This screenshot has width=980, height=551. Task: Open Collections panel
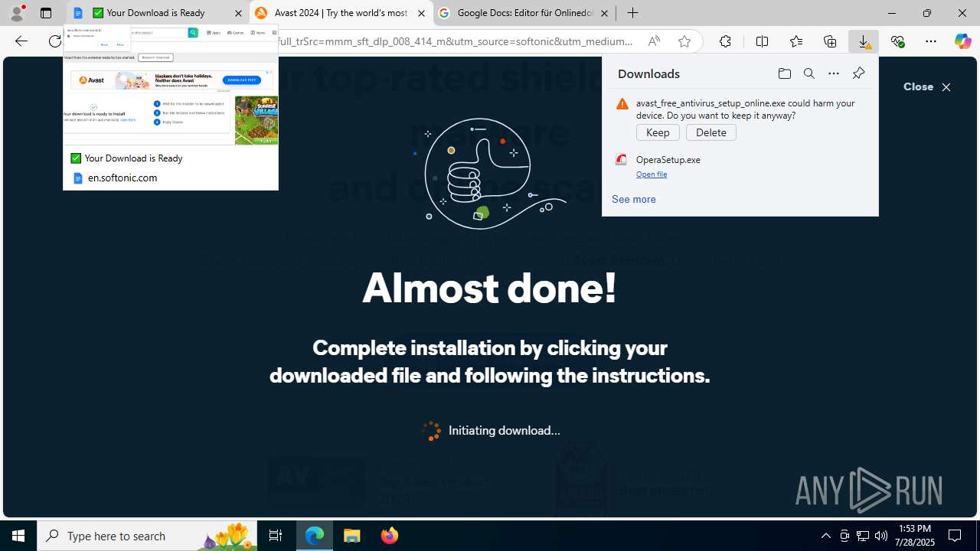[830, 41]
